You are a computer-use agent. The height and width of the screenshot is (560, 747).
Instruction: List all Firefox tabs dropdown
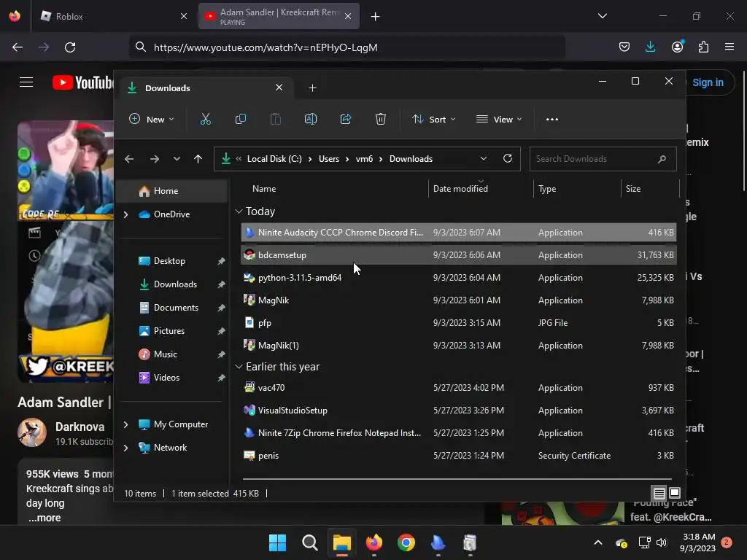click(602, 16)
